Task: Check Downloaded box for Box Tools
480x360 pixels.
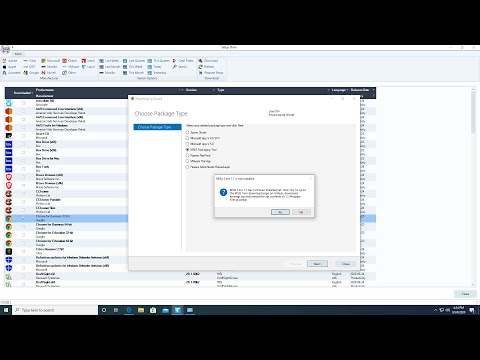Action: coord(23,169)
